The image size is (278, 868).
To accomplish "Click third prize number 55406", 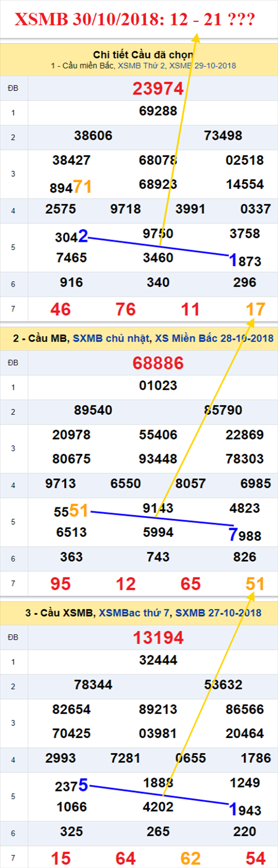I will point(158,435).
